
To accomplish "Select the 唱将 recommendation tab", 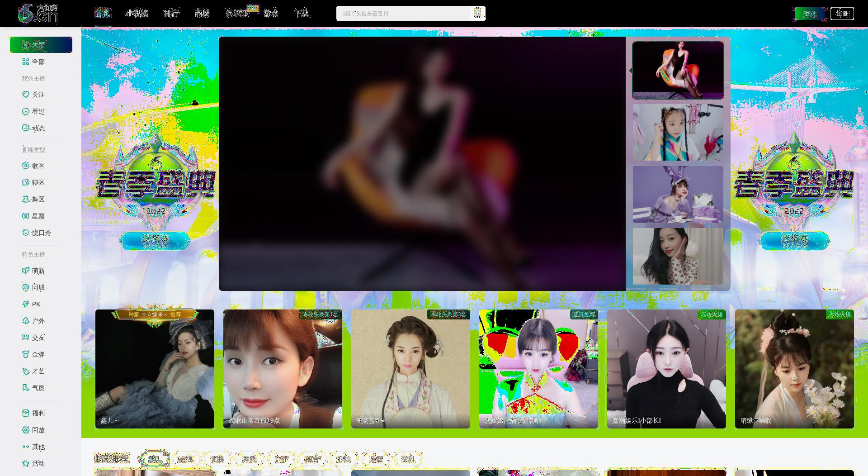I will coord(217,459).
